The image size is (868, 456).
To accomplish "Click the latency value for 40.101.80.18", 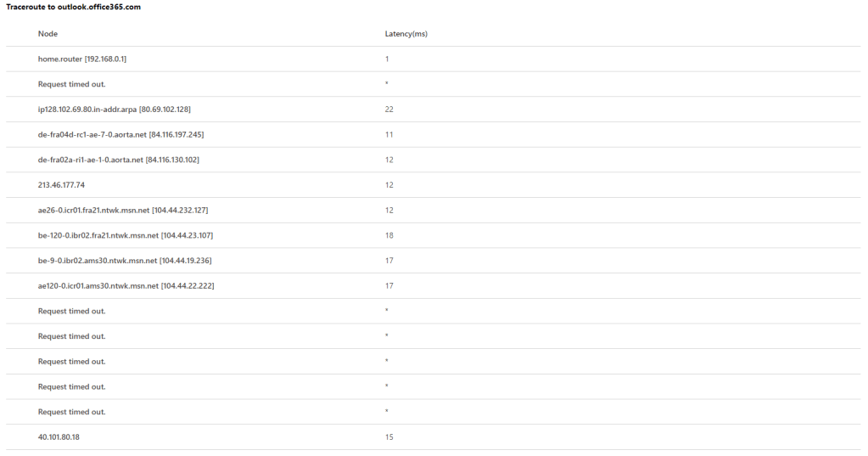I will [x=389, y=437].
